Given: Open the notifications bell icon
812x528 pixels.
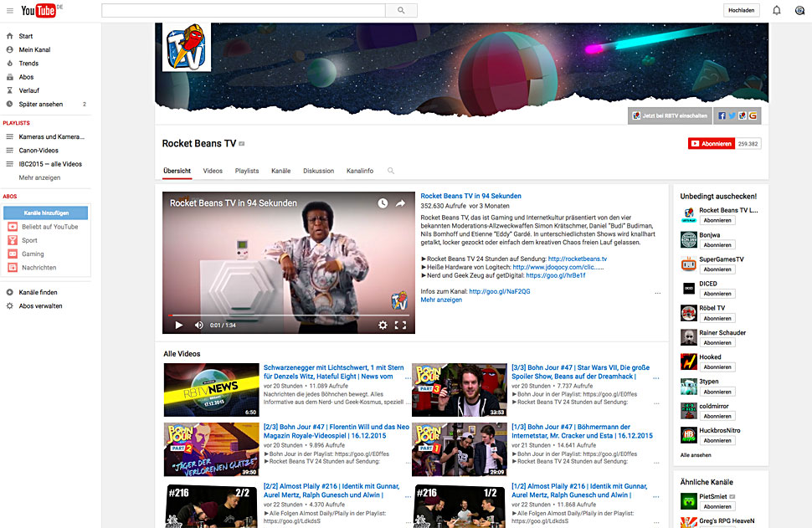Looking at the screenshot, I should point(776,10).
